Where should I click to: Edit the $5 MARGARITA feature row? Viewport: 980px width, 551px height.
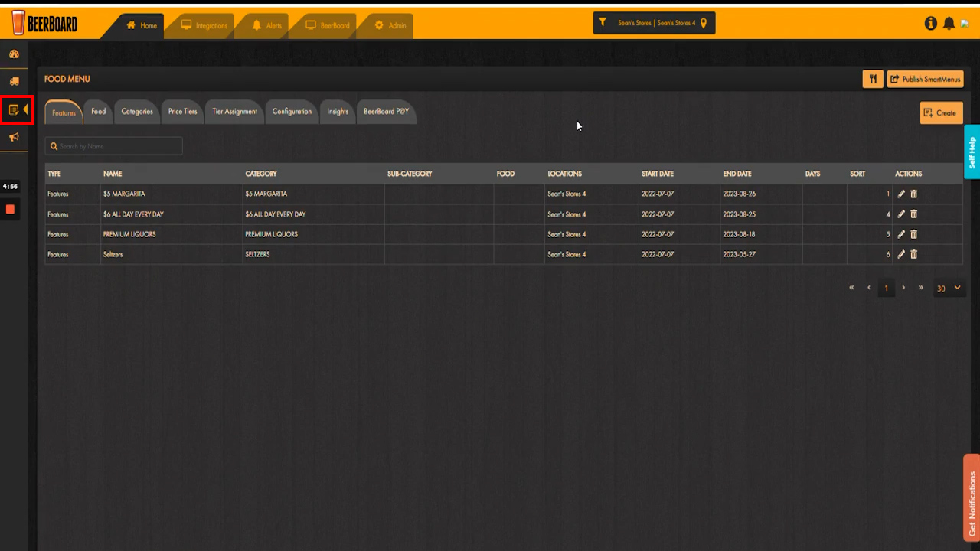tap(901, 194)
